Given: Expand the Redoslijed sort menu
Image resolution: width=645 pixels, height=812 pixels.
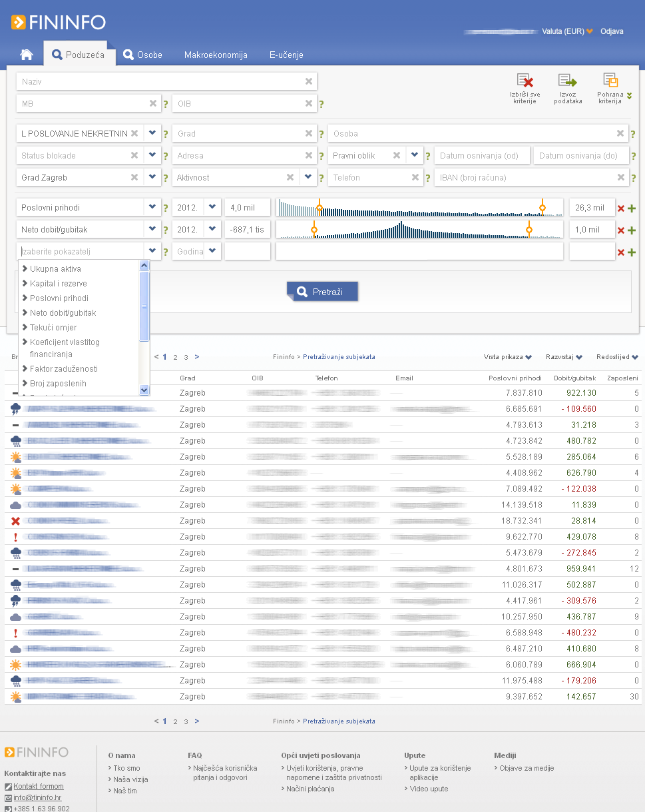Looking at the screenshot, I should coord(617,357).
